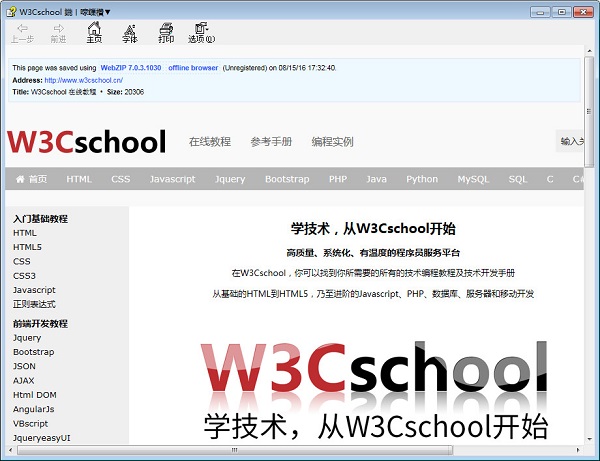Go to 编程实例 in top navigation
This screenshot has height=461, width=600.
[332, 142]
